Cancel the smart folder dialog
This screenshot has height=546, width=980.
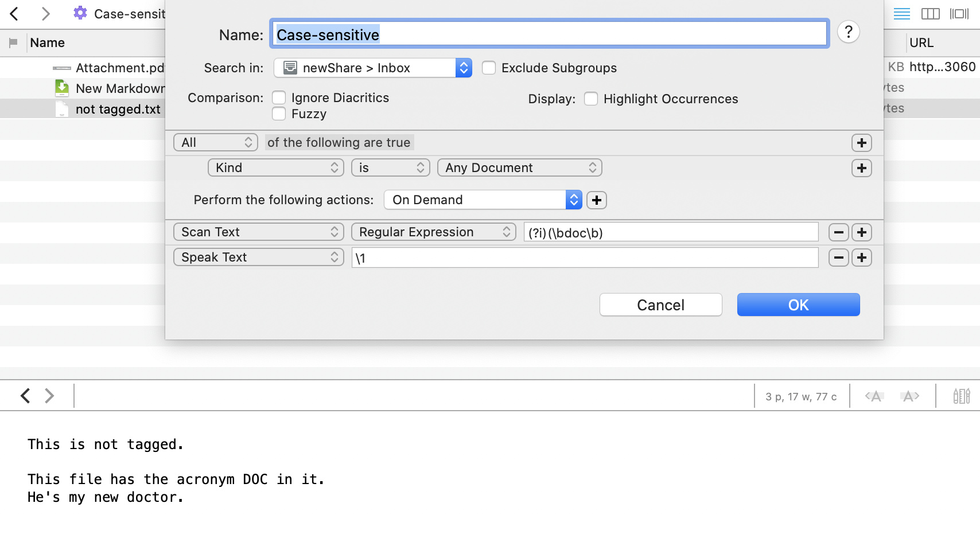point(660,305)
